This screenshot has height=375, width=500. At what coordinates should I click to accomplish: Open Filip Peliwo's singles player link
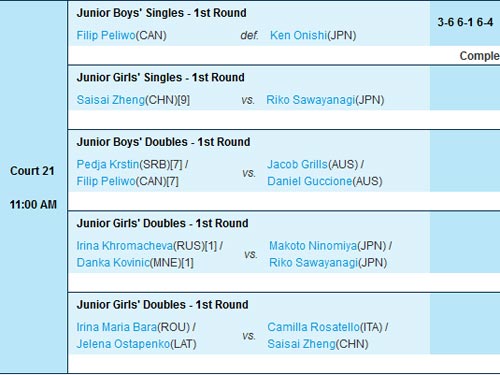tap(106, 35)
